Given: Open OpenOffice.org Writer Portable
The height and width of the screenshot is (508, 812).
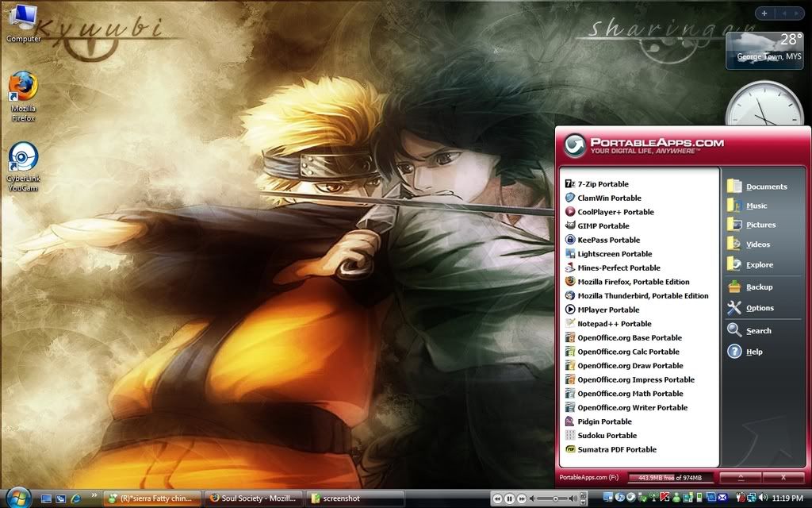Looking at the screenshot, I should click(626, 408).
